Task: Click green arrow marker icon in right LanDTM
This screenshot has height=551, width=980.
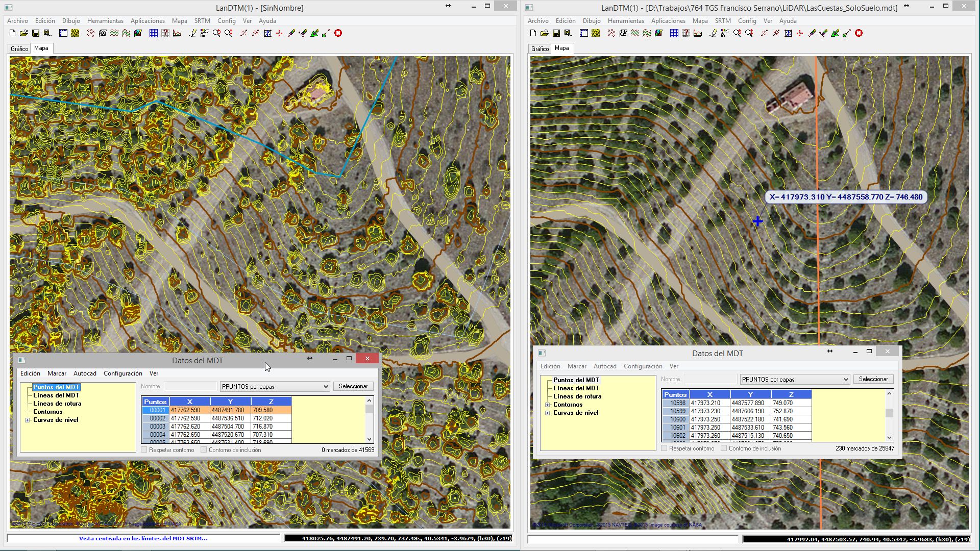Action: click(835, 33)
